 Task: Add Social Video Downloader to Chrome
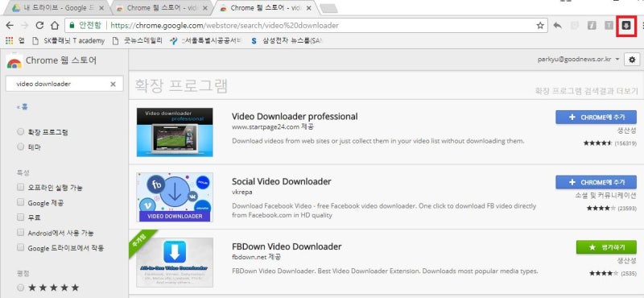[x=596, y=182]
